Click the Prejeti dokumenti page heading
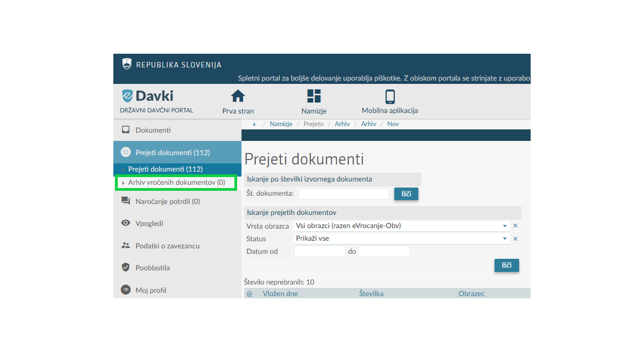644x352 pixels. 304,159
